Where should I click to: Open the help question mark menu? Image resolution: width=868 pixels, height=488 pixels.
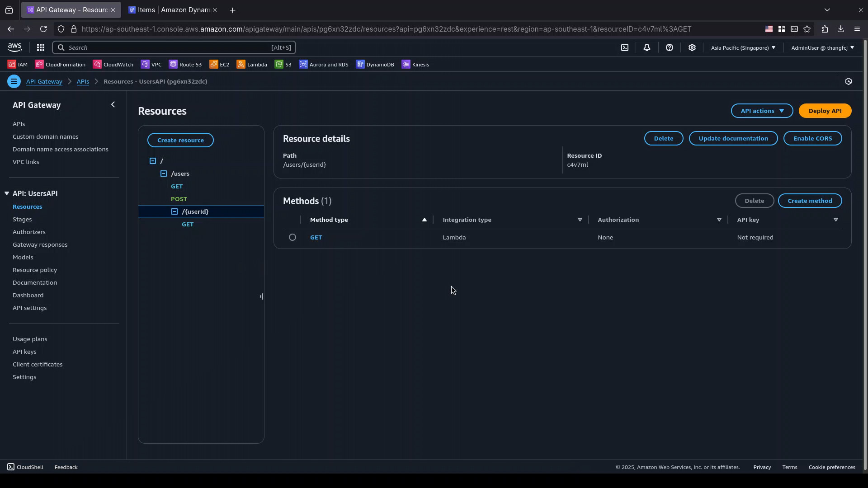pos(670,47)
